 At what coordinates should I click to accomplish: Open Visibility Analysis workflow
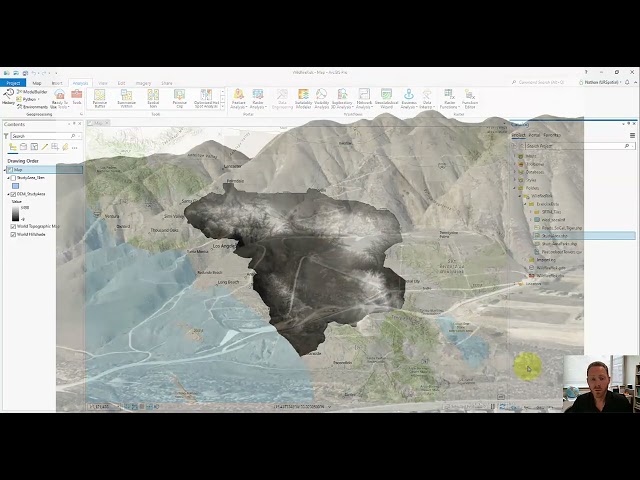[x=322, y=99]
